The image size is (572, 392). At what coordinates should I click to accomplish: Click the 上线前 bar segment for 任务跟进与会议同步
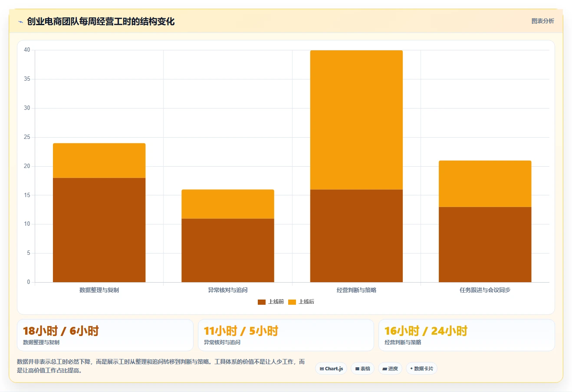[x=485, y=244]
